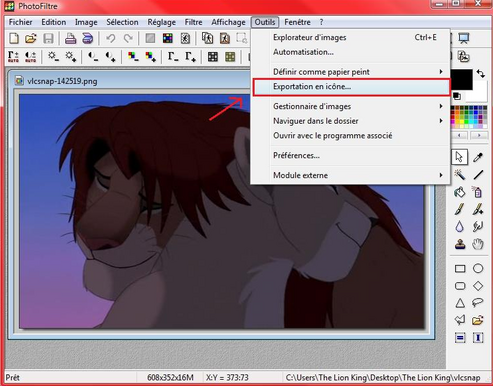Choose the Triangle selection shape
This screenshot has width=493, height=386.
[460, 303]
